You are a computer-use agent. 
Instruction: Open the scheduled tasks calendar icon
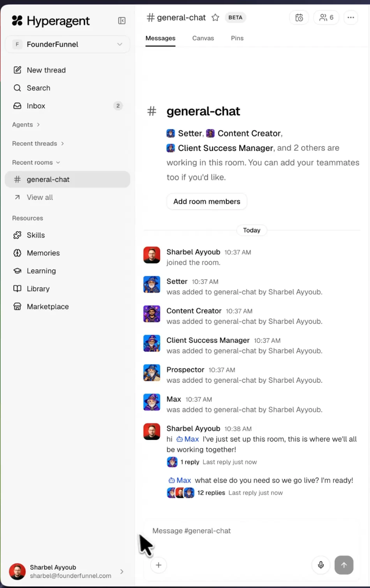299,18
